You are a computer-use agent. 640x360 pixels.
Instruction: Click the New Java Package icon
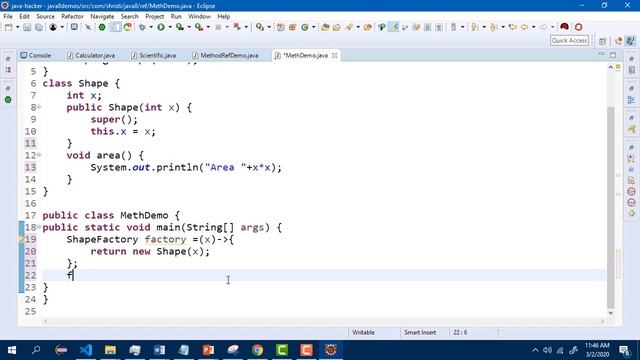[293, 27]
